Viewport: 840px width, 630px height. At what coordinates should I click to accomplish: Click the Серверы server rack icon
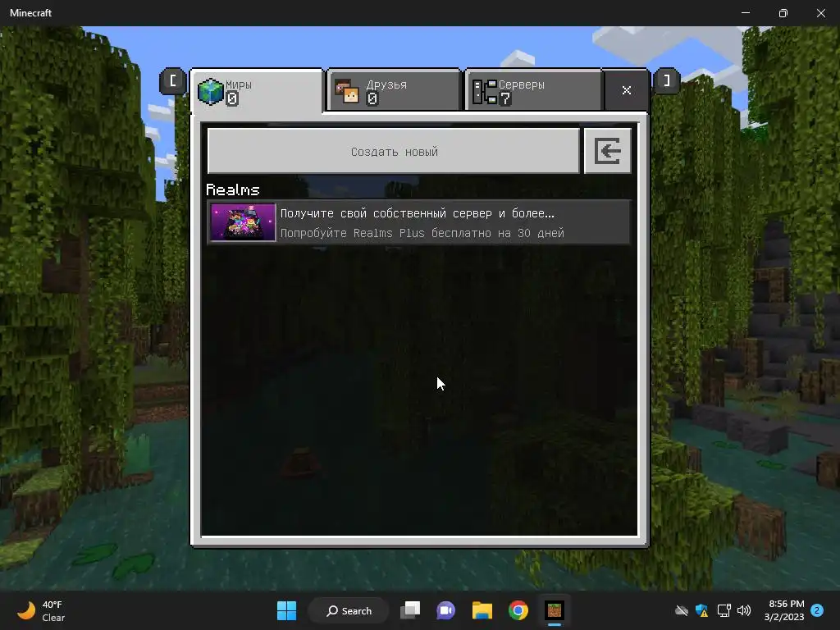(x=484, y=92)
